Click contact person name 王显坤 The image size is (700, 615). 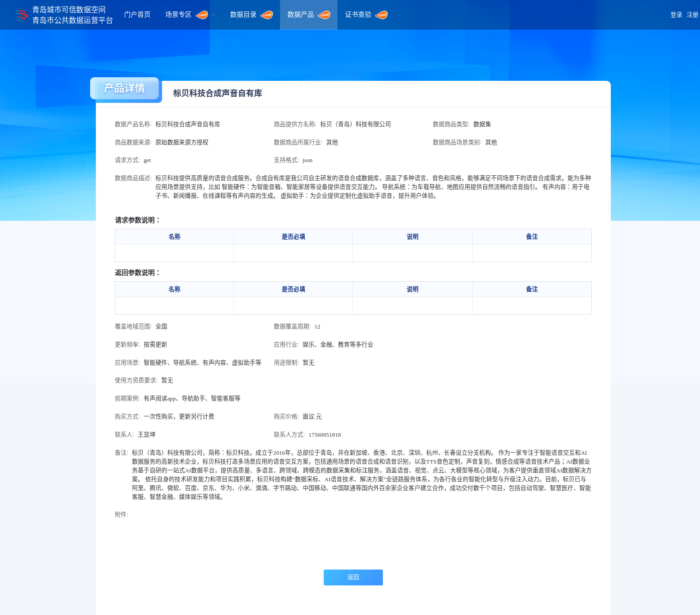coord(147,435)
